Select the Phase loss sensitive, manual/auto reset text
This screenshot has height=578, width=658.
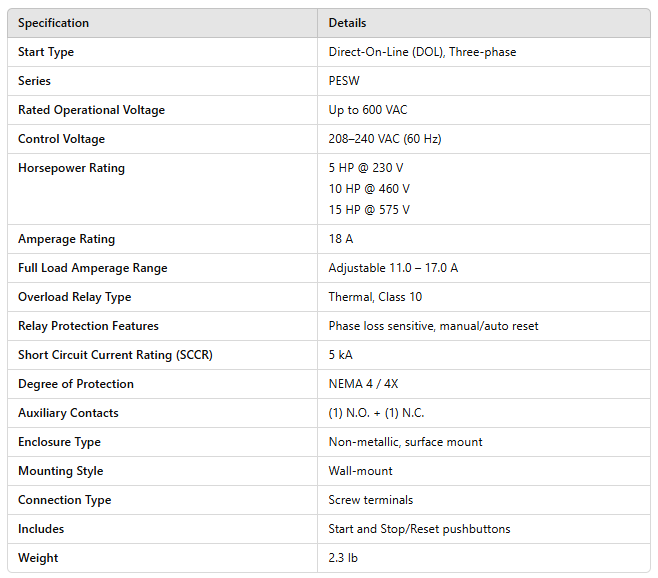coord(434,326)
